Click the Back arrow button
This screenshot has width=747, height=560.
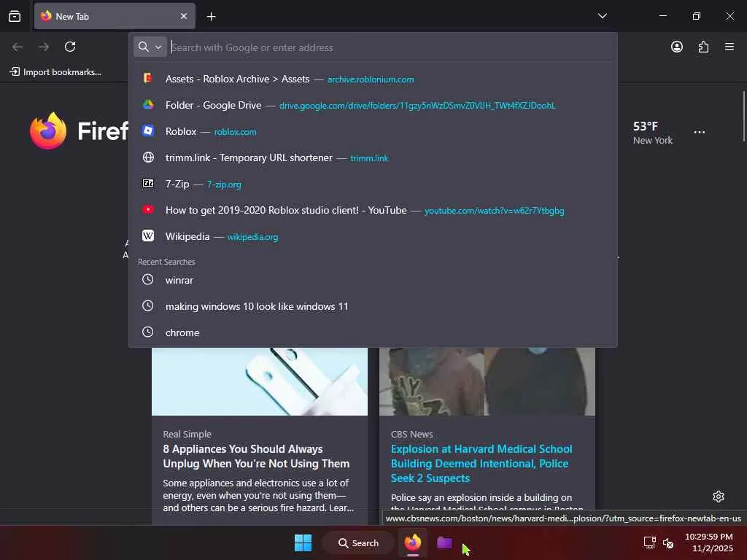tap(18, 47)
